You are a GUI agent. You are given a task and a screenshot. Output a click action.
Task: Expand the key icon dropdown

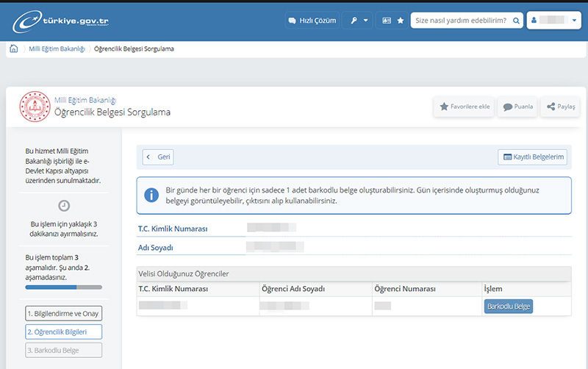(359, 21)
